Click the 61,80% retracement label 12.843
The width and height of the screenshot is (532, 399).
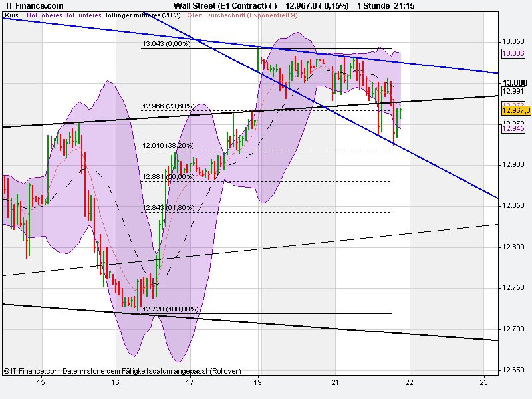click(168, 208)
